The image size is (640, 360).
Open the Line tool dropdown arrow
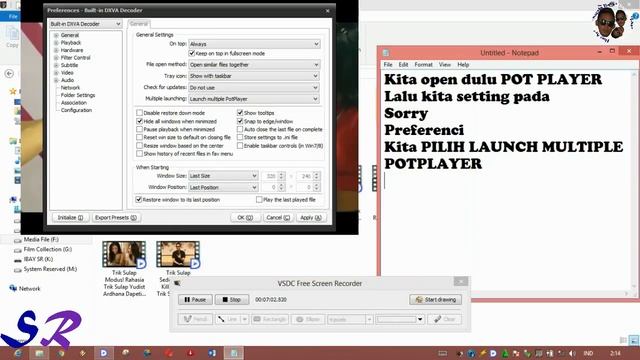pos(245,319)
